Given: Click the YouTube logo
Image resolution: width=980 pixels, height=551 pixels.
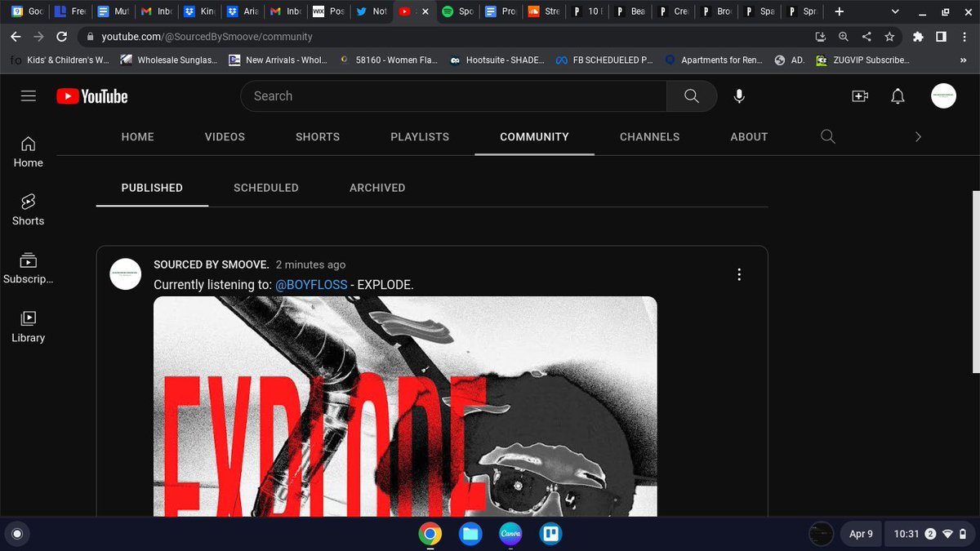Looking at the screenshot, I should [92, 96].
